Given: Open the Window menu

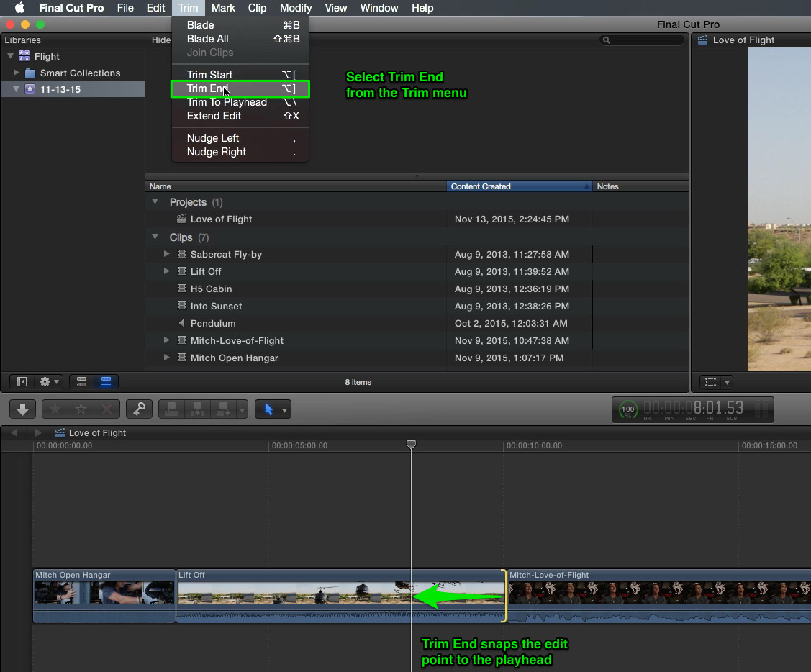Looking at the screenshot, I should (379, 8).
